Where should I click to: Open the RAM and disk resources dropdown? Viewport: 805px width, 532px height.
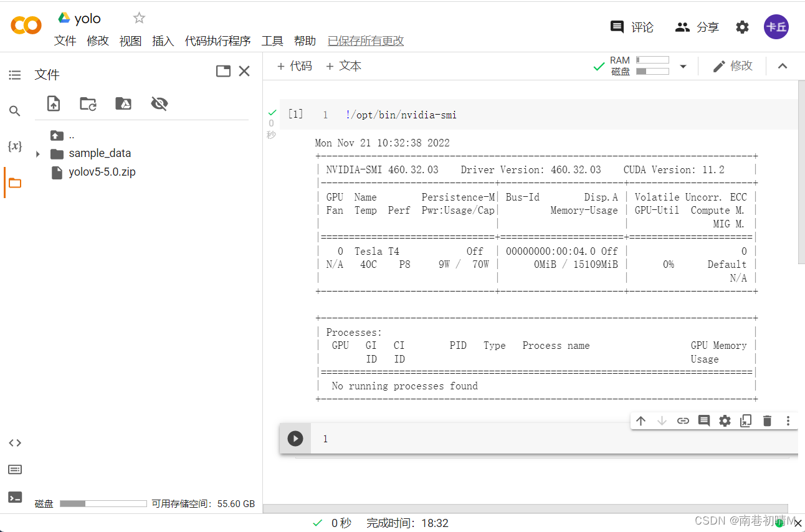tap(683, 65)
